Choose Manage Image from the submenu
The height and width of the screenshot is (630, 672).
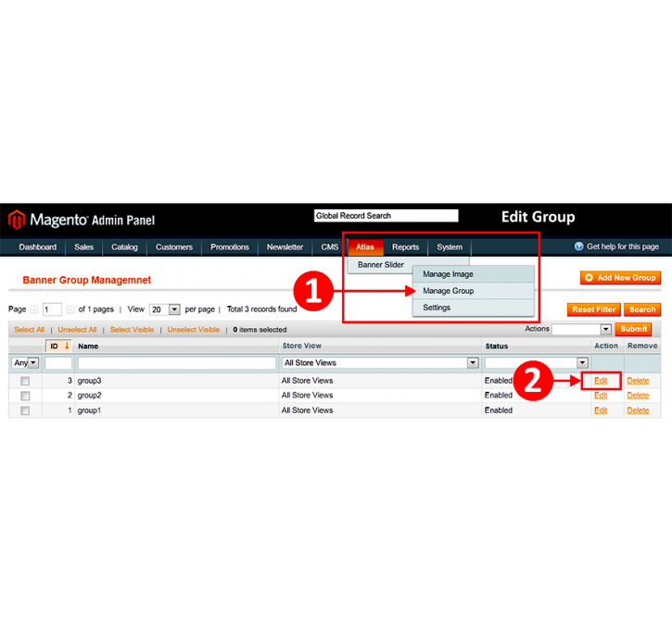click(x=473, y=274)
